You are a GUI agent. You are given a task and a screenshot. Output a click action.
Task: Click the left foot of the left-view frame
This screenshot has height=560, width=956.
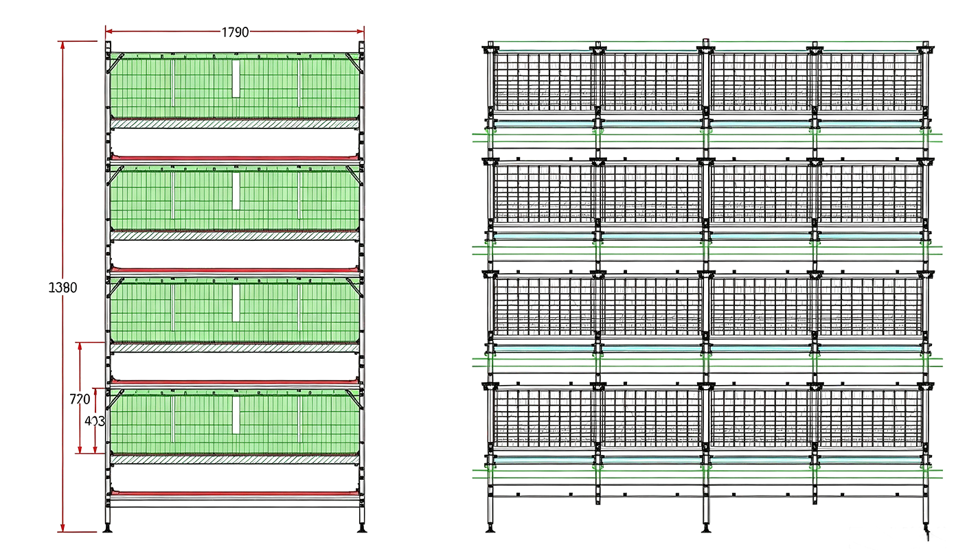tap(107, 528)
